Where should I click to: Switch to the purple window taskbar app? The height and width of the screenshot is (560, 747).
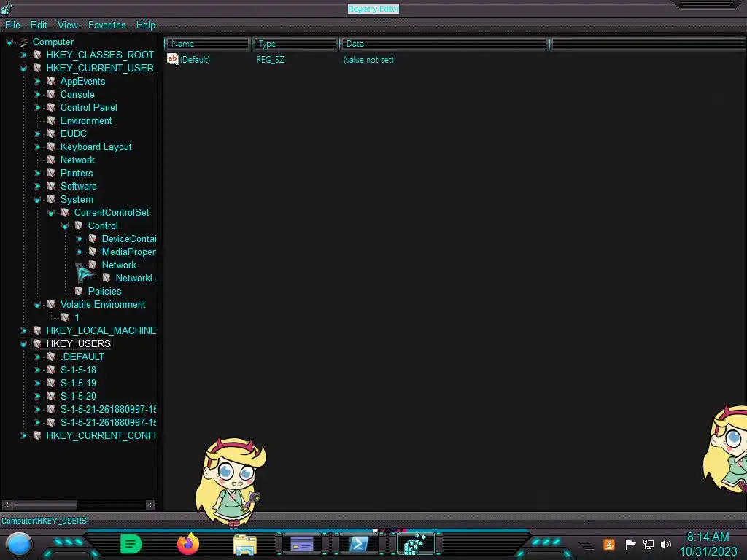[x=302, y=544]
